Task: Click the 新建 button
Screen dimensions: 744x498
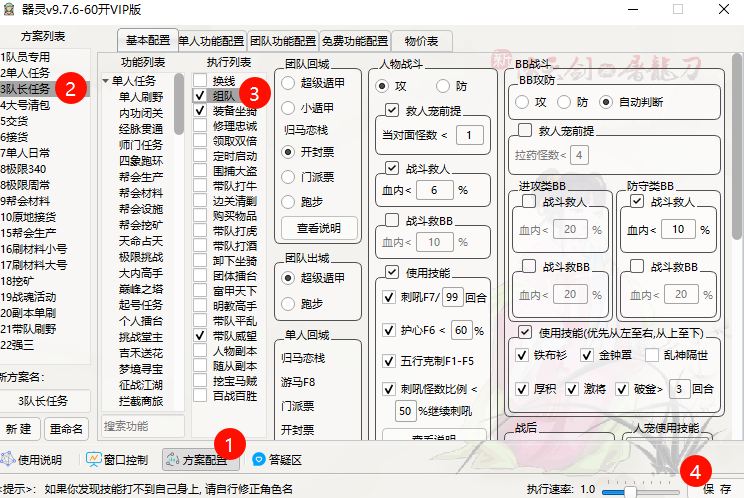Action: 23,428
